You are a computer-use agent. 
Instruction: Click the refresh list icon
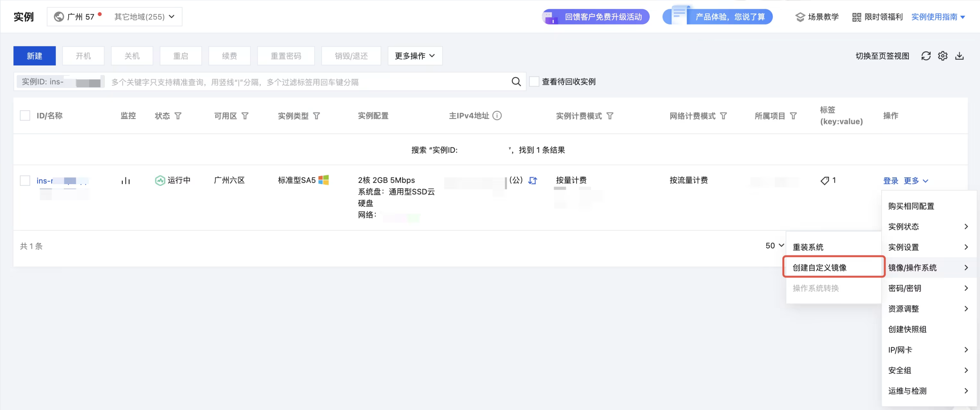[x=926, y=56]
